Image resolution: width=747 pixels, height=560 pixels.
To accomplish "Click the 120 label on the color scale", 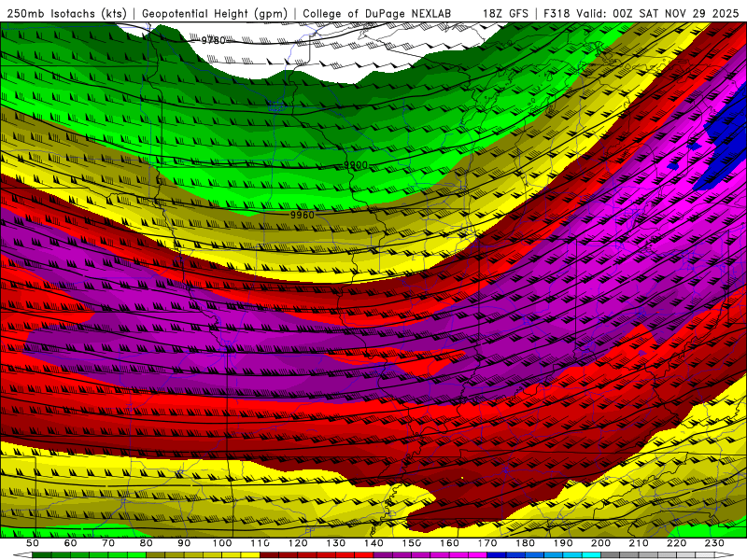I will [298, 543].
